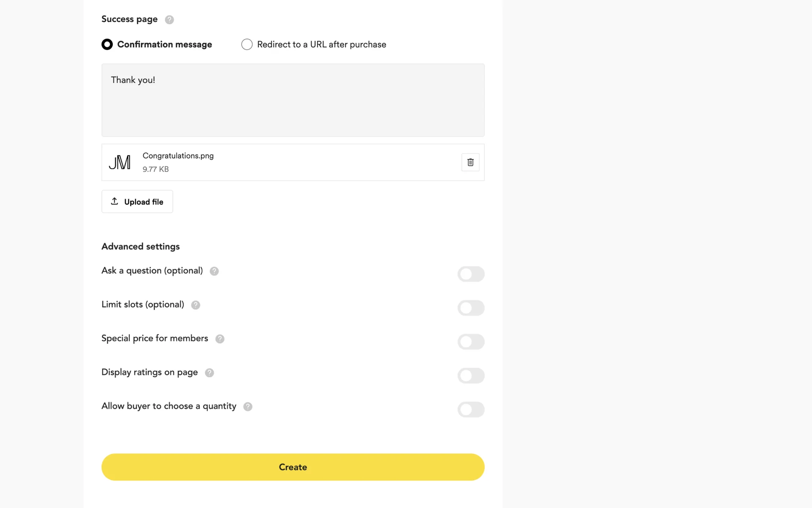
Task: Show help for Display ratings on page
Action: pos(209,373)
